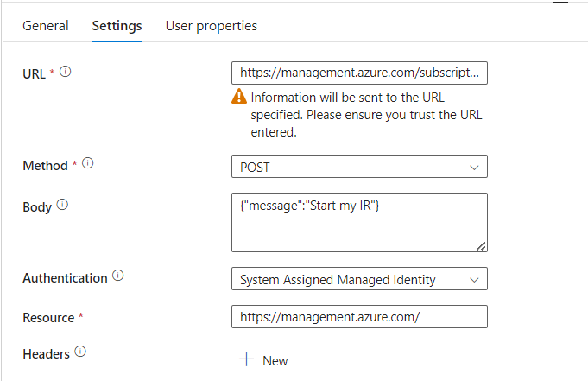Click inside the URL input field
The image size is (588, 381).
[x=359, y=73]
